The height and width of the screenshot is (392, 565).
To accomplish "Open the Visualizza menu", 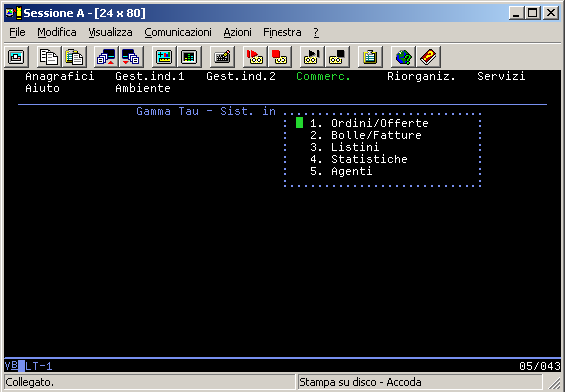I will click(x=110, y=32).
